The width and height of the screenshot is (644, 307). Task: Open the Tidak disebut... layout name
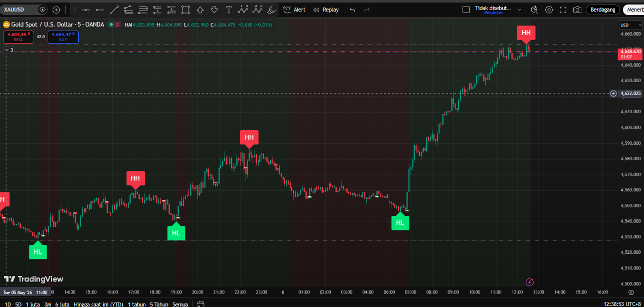493,10
